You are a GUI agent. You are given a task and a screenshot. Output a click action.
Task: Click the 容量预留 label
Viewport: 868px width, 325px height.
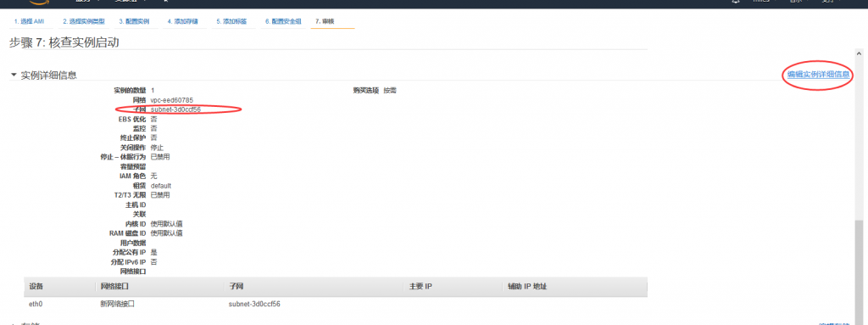[x=133, y=166]
